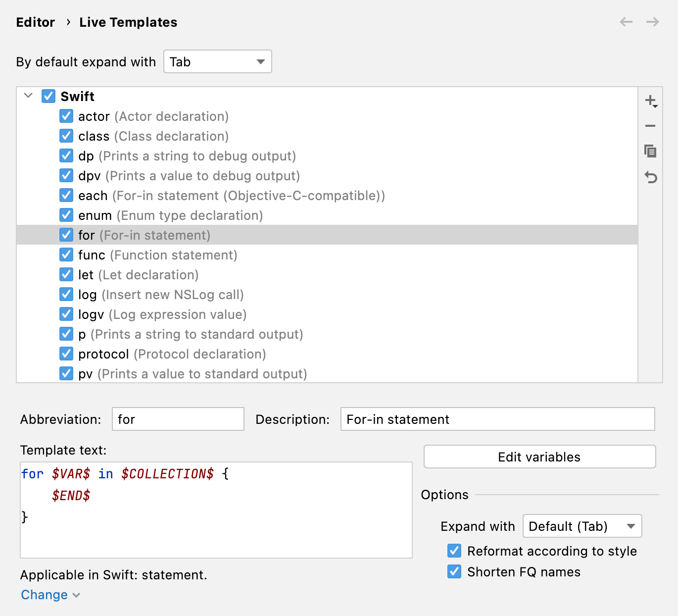Click the Duplicate template icon
Screen dimensions: 678x616
[x=650, y=151]
